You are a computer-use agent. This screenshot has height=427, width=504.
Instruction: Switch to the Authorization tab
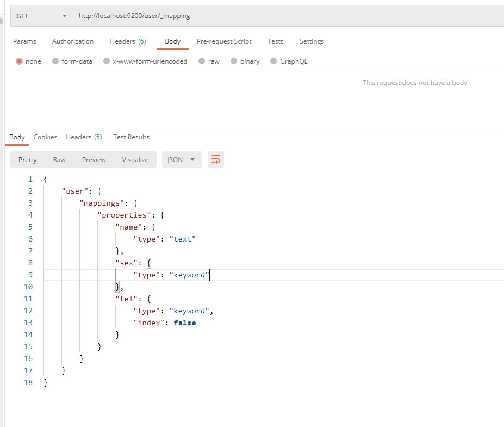tap(73, 41)
